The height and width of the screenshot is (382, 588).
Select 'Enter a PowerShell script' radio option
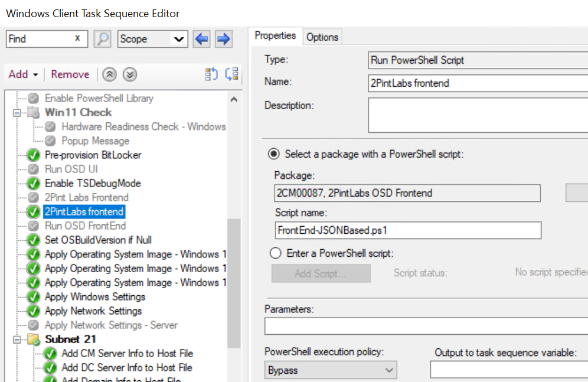pos(274,253)
